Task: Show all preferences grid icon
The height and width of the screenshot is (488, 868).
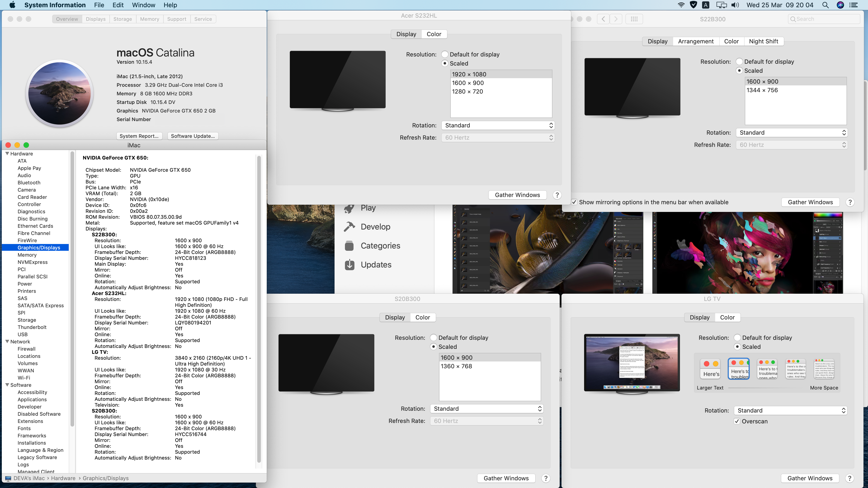Action: click(634, 19)
